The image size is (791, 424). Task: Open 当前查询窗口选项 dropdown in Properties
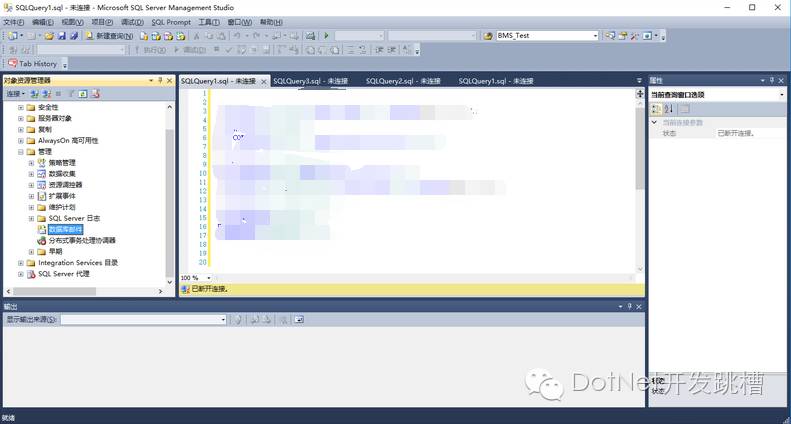[x=782, y=95]
